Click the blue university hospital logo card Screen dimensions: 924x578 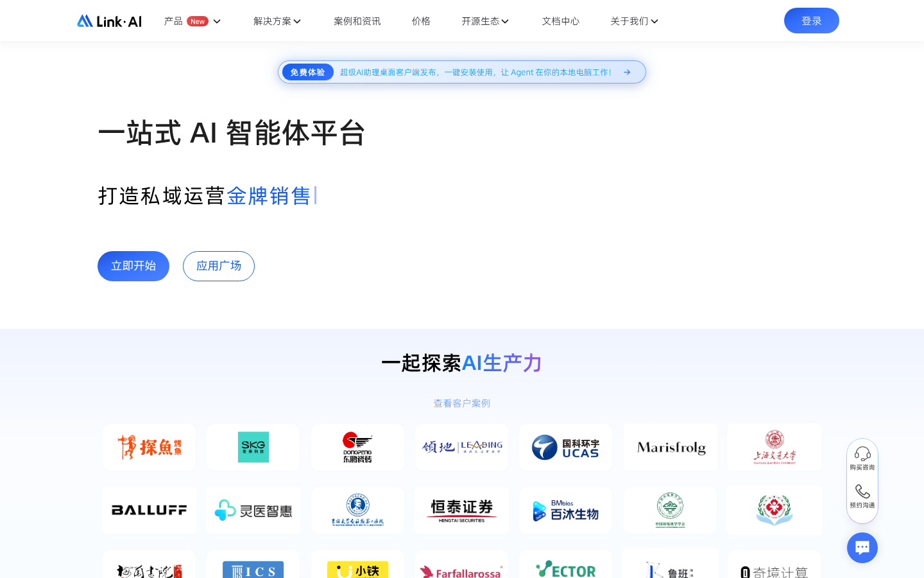pyautogui.click(x=357, y=510)
